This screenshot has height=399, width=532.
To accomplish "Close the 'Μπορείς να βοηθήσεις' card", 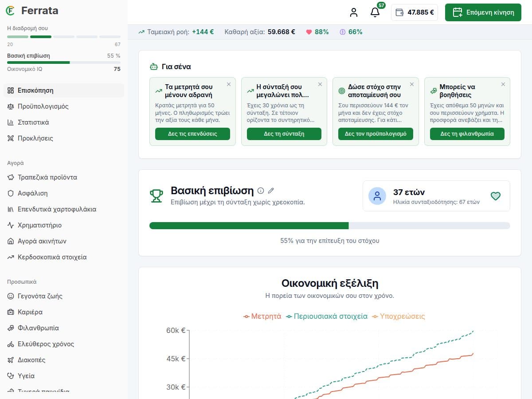I will point(503,84).
